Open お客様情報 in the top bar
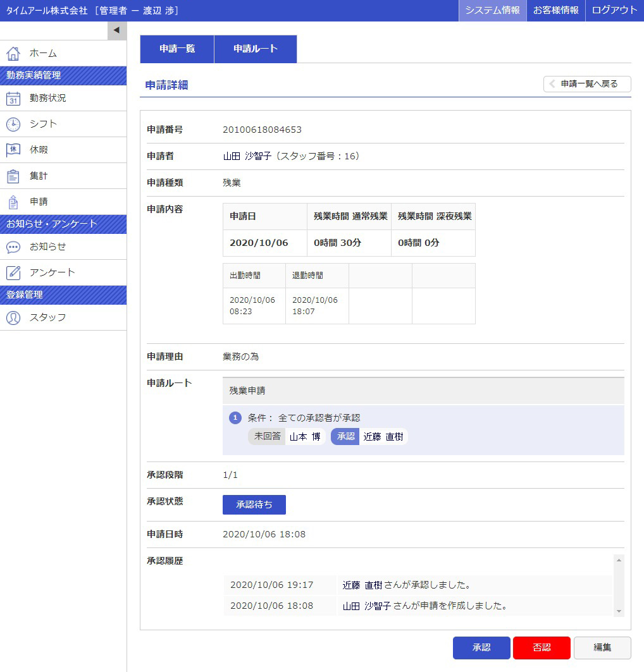The width and height of the screenshot is (644, 672). [555, 10]
